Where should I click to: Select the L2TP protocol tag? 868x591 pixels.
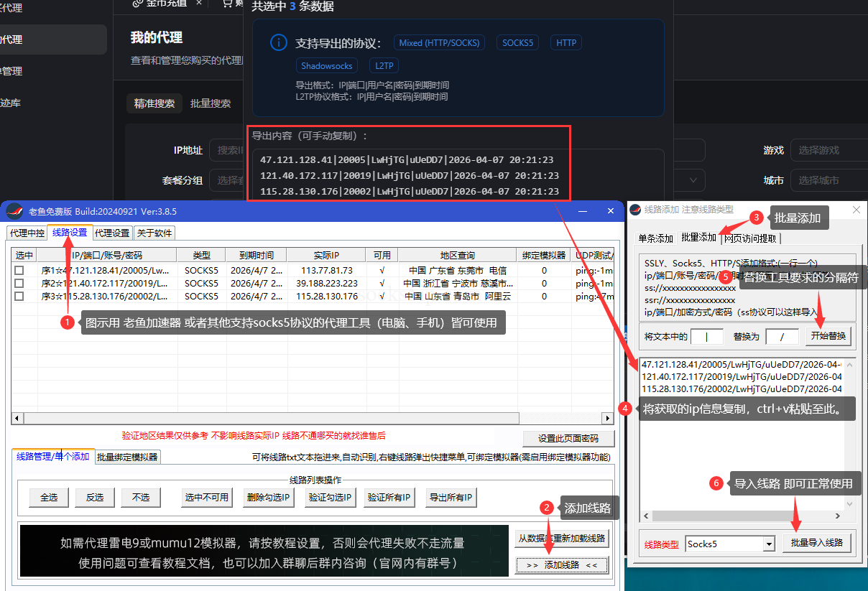383,65
